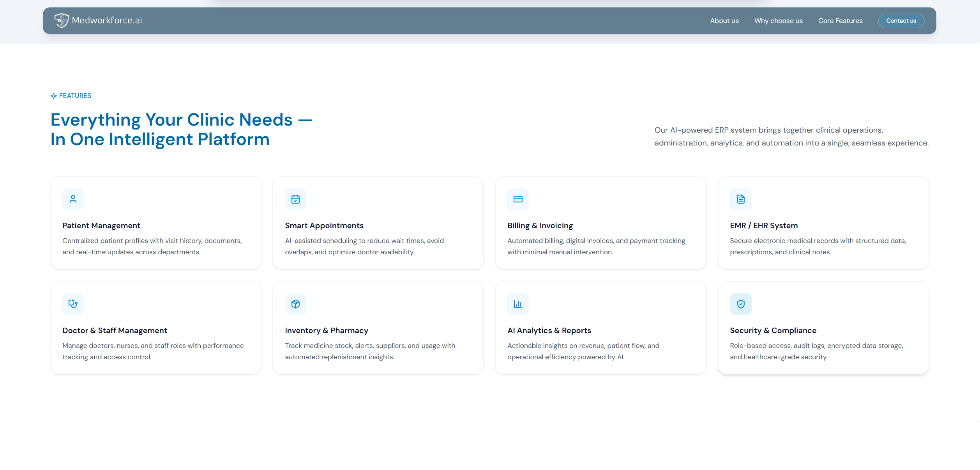
Task: Click the Patient Management person icon
Action: click(x=73, y=199)
